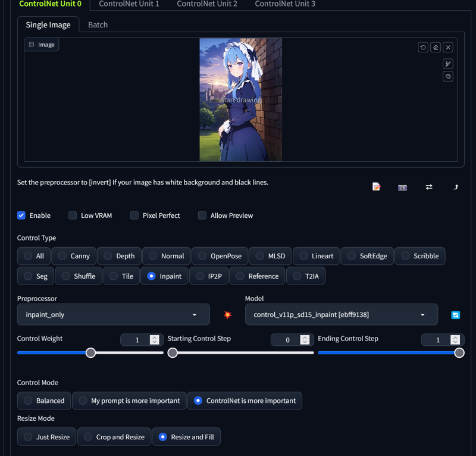
Task: Click the Ending Control Step stepper arrows
Action: pos(455,340)
